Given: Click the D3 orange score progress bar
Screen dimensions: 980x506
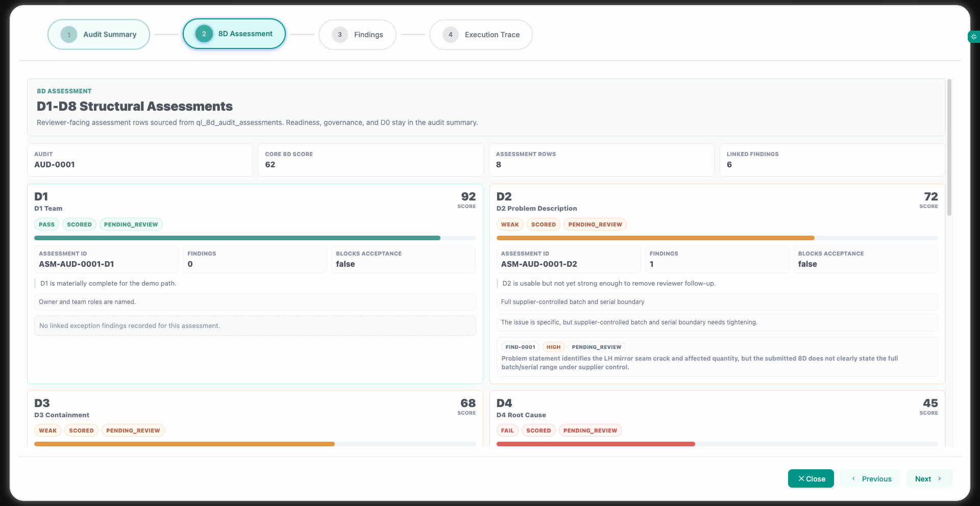Looking at the screenshot, I should click(255, 444).
